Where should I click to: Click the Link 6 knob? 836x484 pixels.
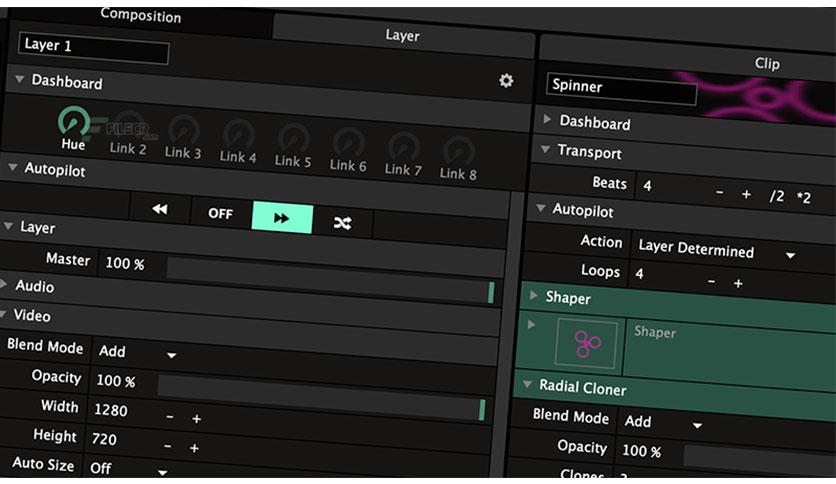349,143
